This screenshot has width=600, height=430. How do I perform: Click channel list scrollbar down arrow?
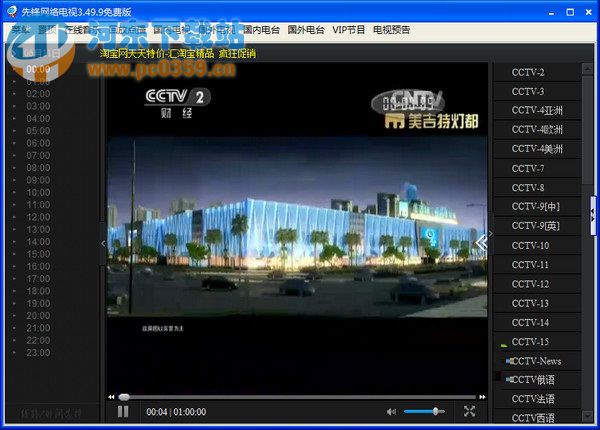587,416
